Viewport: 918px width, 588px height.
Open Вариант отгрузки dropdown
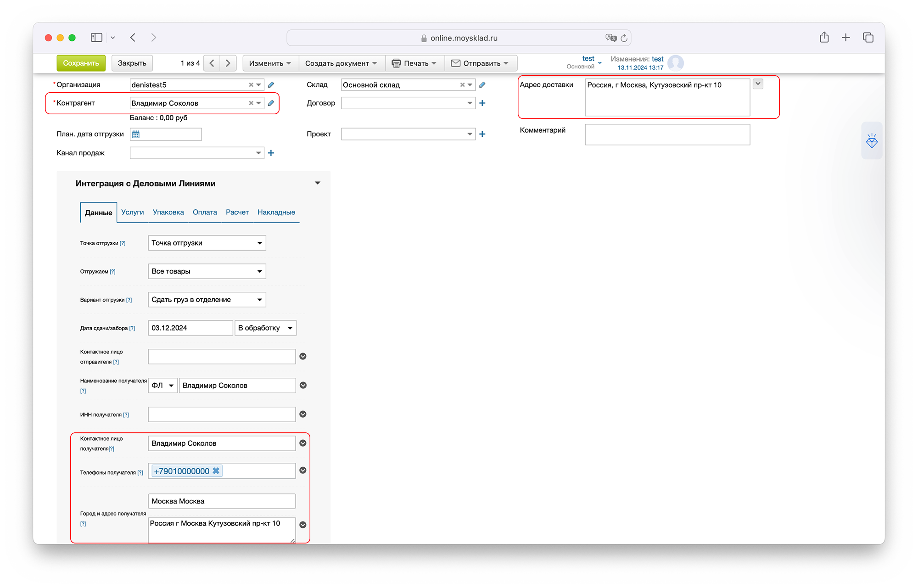(207, 300)
